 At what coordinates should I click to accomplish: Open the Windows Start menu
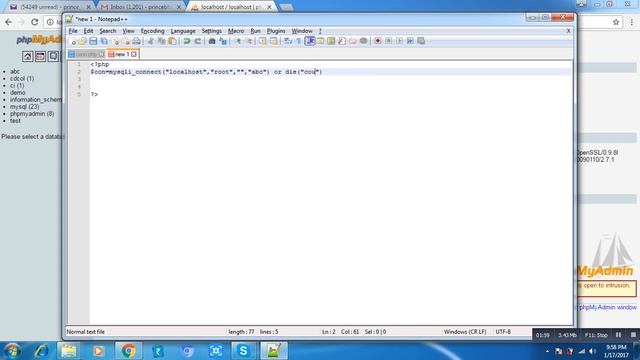point(12,351)
